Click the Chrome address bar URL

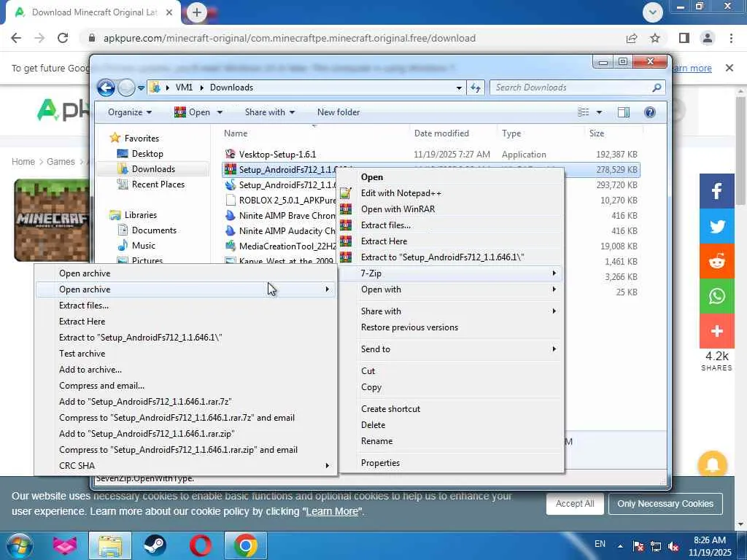[289, 38]
